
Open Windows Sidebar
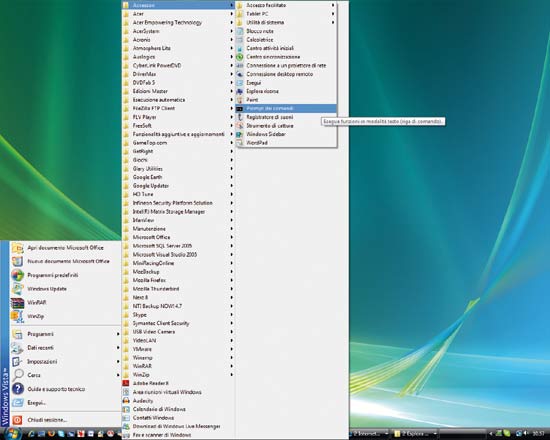(286, 134)
